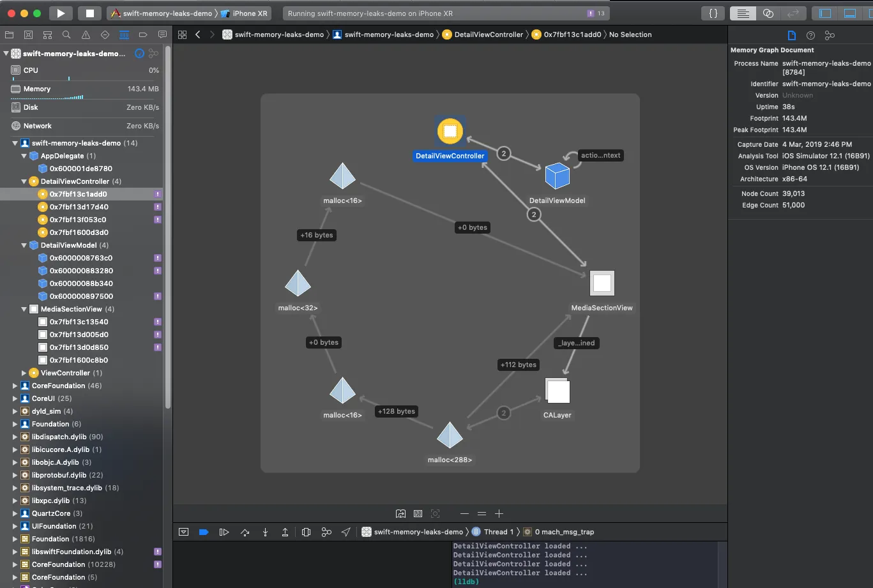This screenshot has height=588, width=873.
Task: Open the Test navigator diamond icon
Action: [105, 34]
